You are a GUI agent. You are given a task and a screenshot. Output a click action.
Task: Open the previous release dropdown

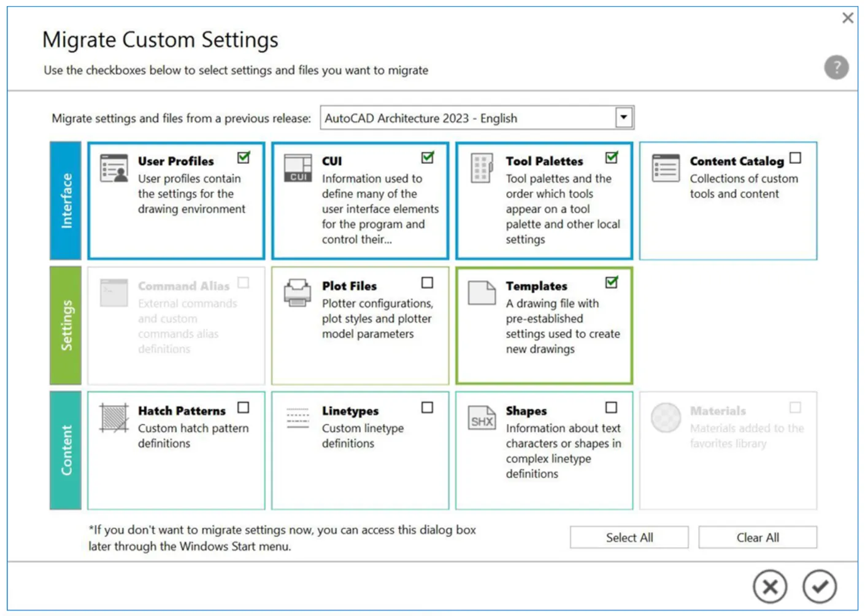coord(624,117)
